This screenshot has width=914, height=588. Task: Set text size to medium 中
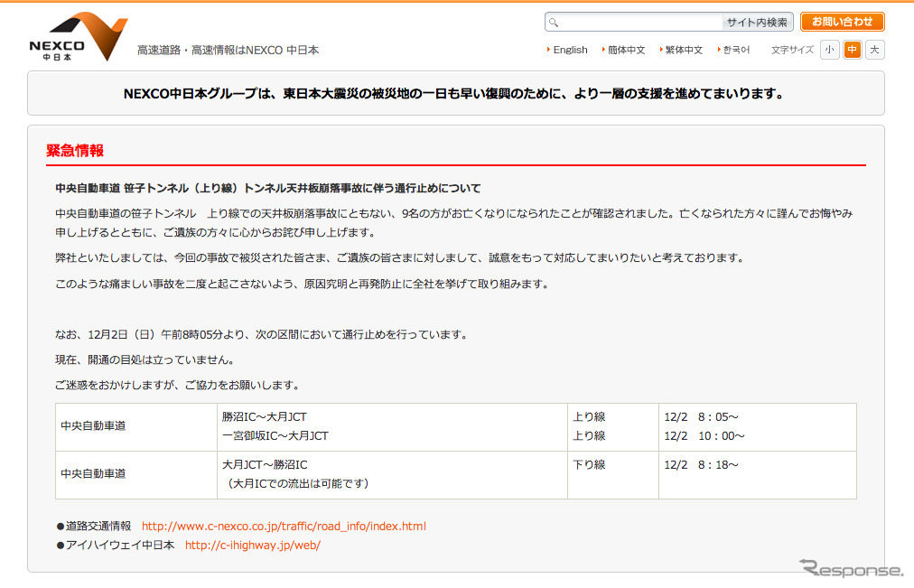click(852, 51)
